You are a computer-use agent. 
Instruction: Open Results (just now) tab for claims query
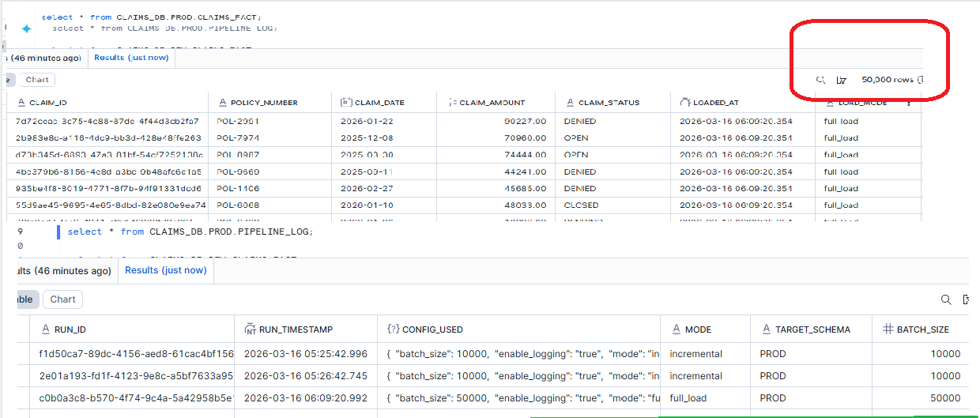pos(130,58)
